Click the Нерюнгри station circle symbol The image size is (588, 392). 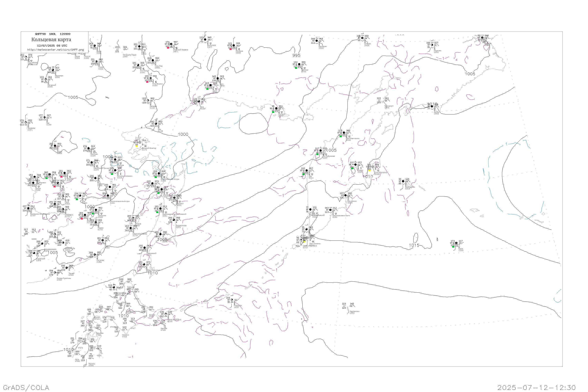[53, 70]
